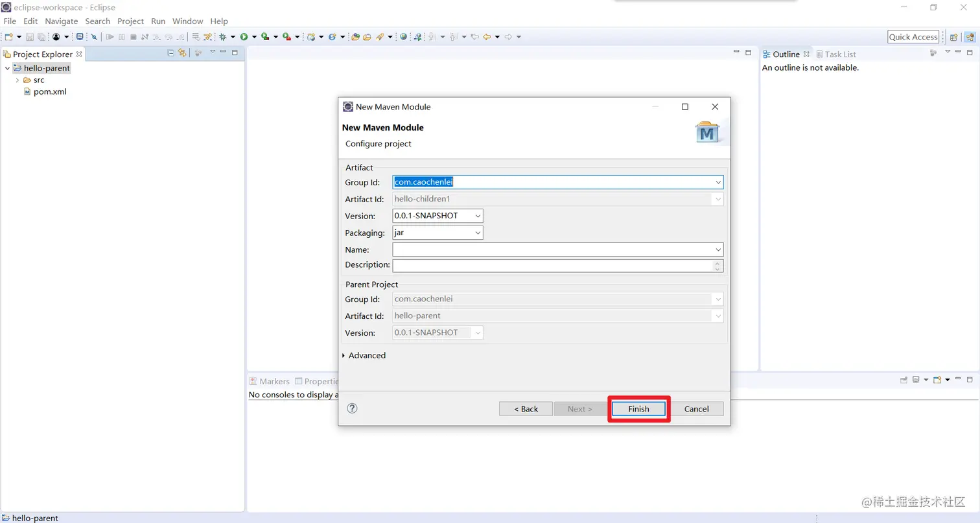This screenshot has height=523, width=980.
Task: Select the Java EE perspective icon
Action: pos(970,37)
